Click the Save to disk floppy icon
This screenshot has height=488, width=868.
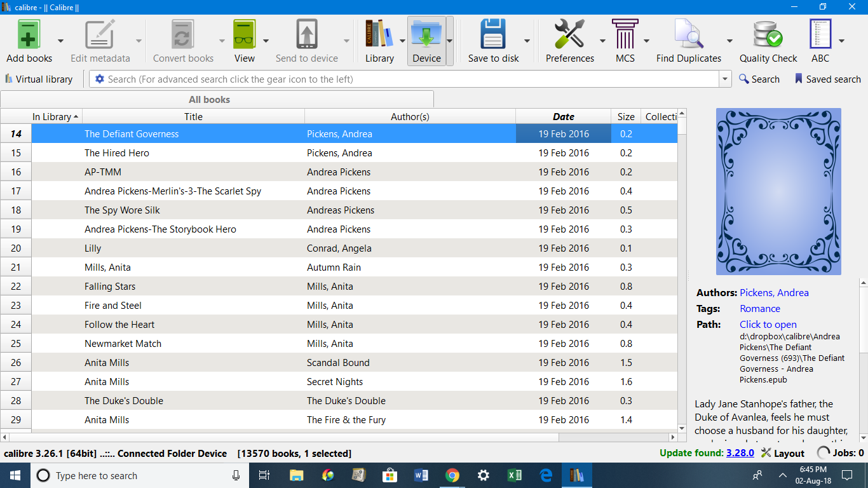493,34
